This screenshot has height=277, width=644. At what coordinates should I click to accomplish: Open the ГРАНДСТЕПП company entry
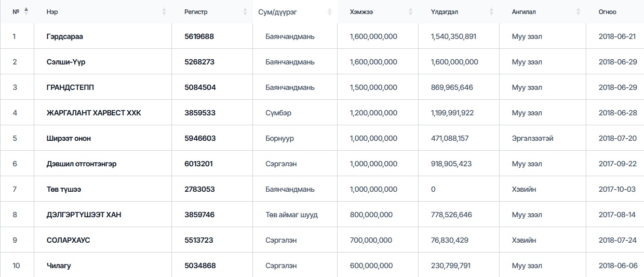point(71,87)
